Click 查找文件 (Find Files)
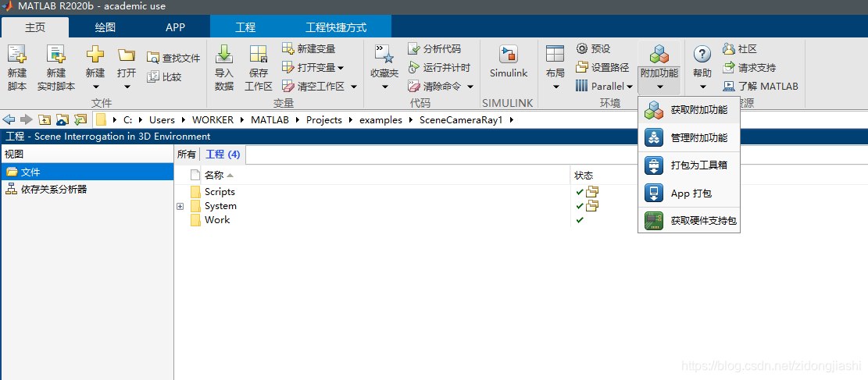The width and height of the screenshot is (868, 380). point(173,58)
